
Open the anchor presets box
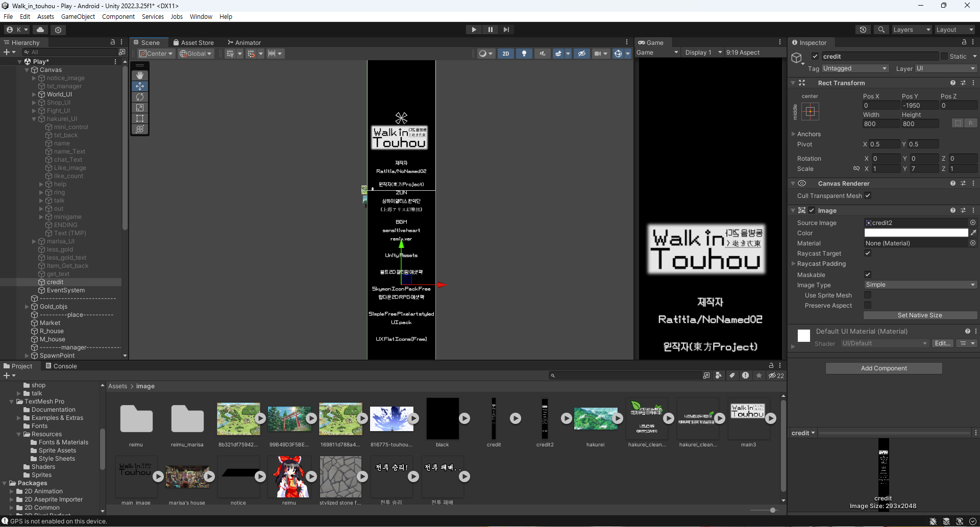(x=810, y=111)
